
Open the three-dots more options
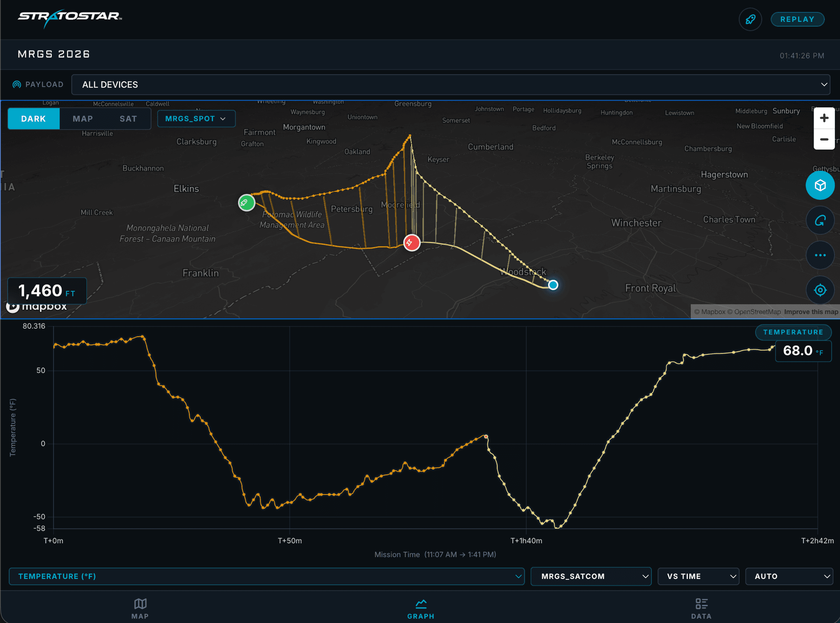click(820, 255)
